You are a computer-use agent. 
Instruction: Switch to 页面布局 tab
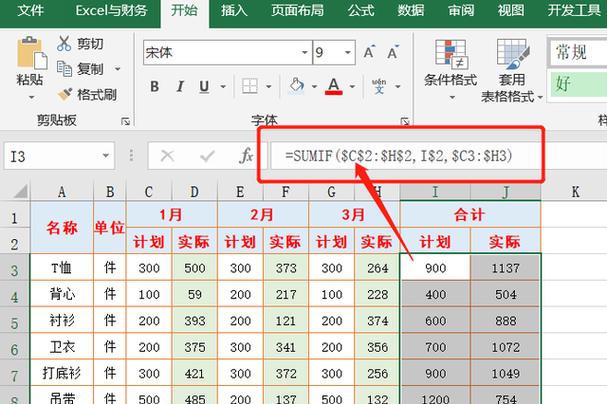tap(297, 10)
